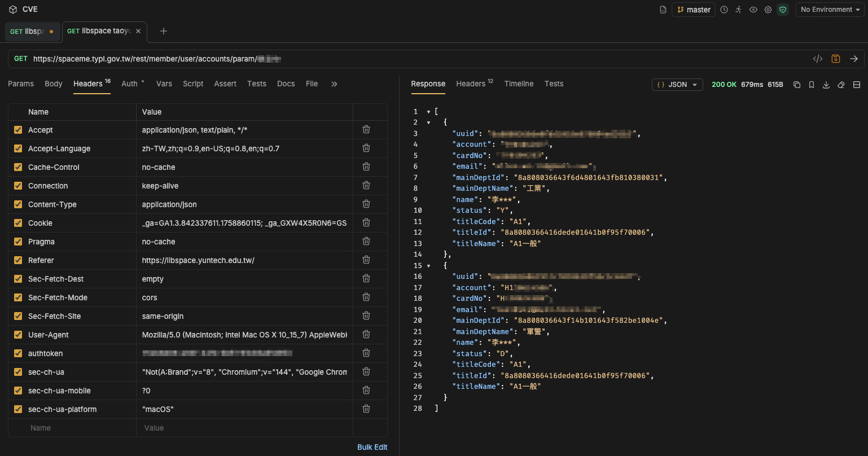Add a new request tab with plus
Viewport: 868px width, 456px height.
point(164,31)
